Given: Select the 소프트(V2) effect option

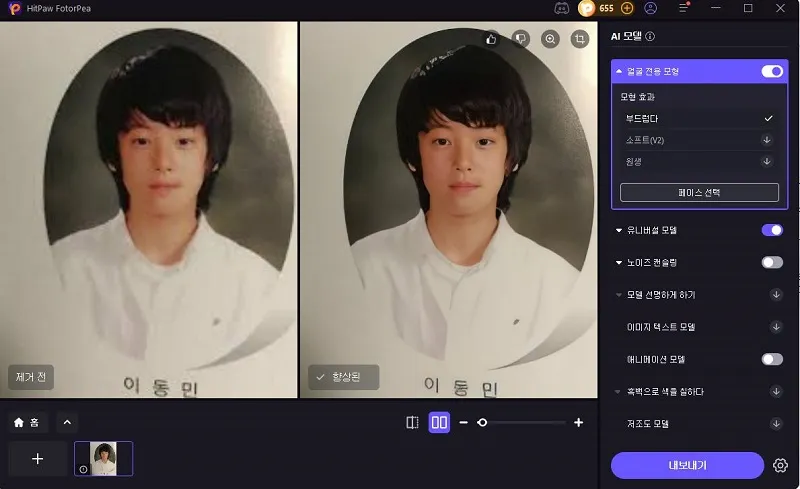Looking at the screenshot, I should 699,140.
